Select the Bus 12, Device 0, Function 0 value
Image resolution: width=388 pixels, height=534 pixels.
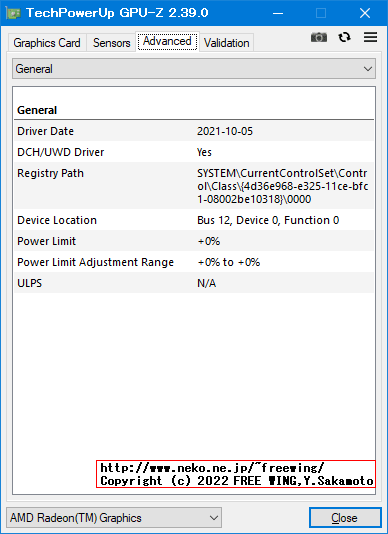coord(268,220)
